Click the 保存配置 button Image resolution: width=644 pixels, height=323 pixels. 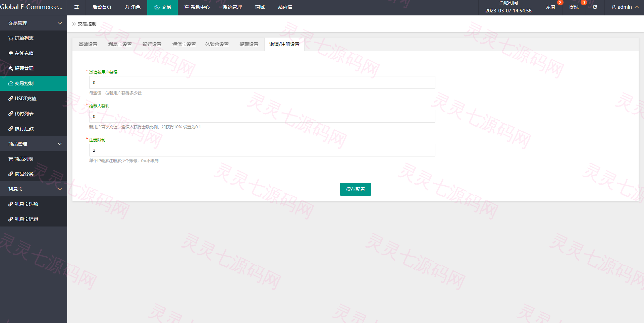356,189
